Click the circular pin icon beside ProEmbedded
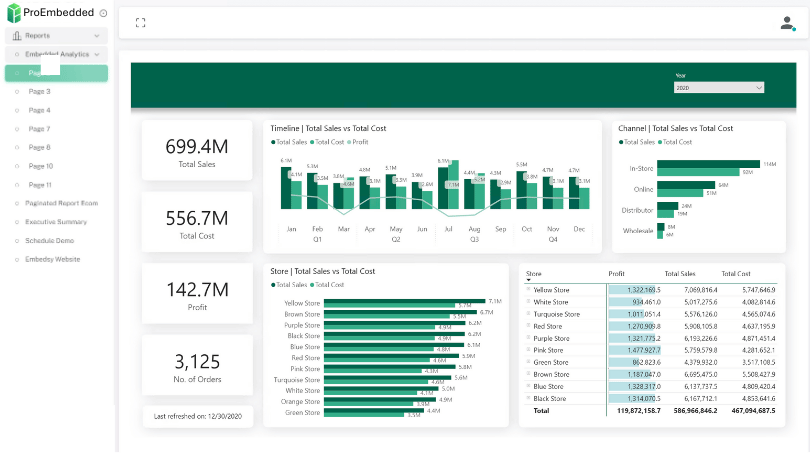810x471 pixels. 103,13
